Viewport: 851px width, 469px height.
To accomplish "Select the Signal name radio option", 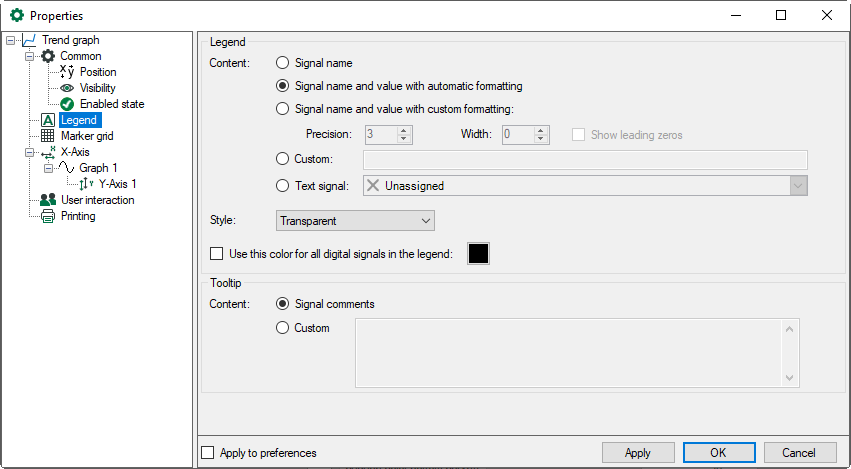I will (x=282, y=63).
